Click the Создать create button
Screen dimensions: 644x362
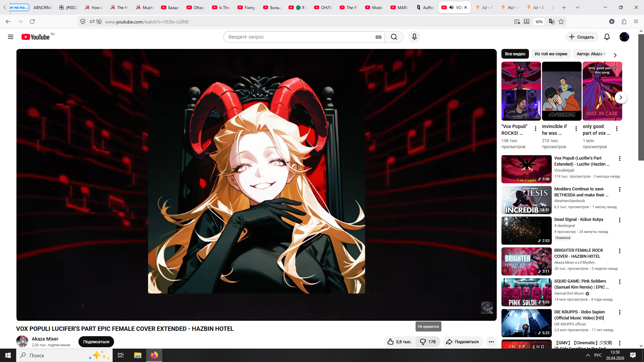(x=582, y=37)
